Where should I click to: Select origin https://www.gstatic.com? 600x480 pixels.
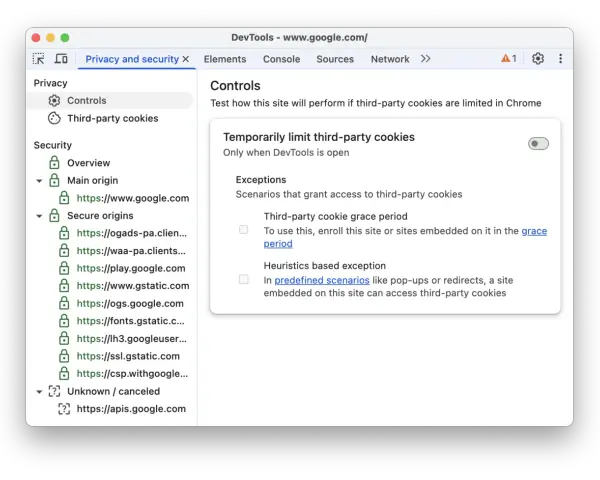[133, 286]
